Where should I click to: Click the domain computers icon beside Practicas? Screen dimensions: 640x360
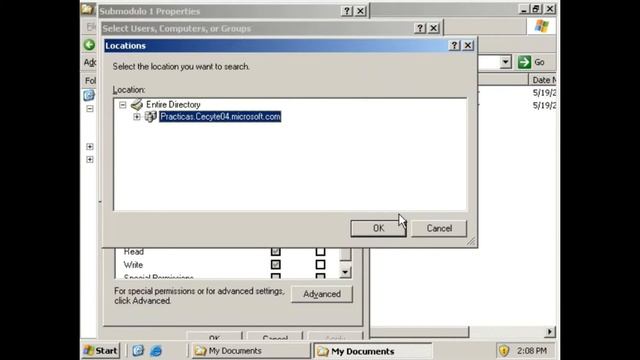click(151, 117)
